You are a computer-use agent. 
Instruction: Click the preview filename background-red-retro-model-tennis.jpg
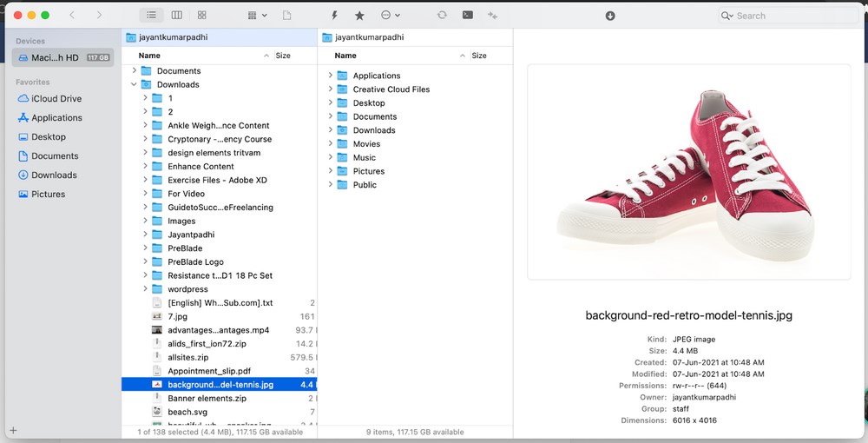pyautogui.click(x=688, y=315)
